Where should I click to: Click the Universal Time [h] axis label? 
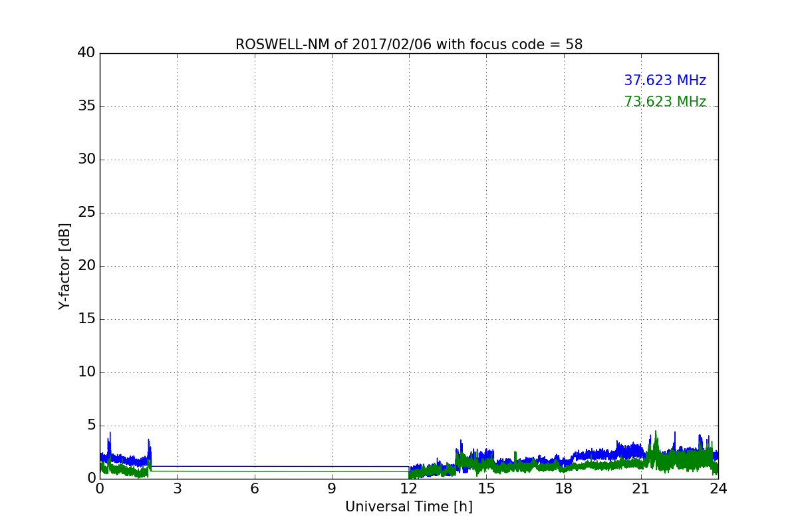coord(409,507)
